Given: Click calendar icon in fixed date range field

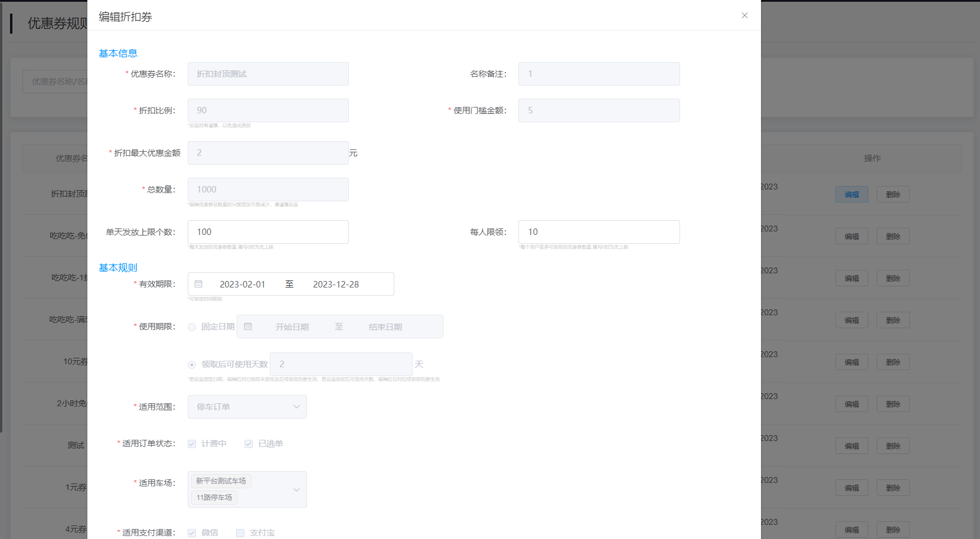Looking at the screenshot, I should click(248, 326).
